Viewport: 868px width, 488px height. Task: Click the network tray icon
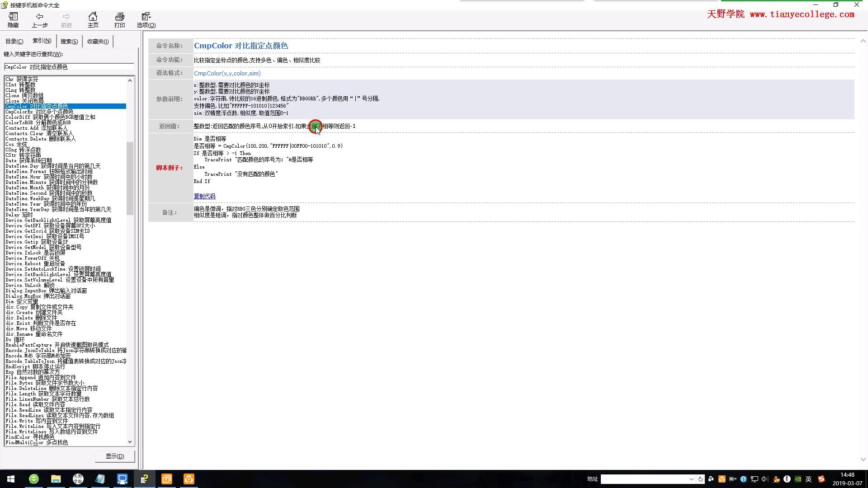tap(754, 479)
